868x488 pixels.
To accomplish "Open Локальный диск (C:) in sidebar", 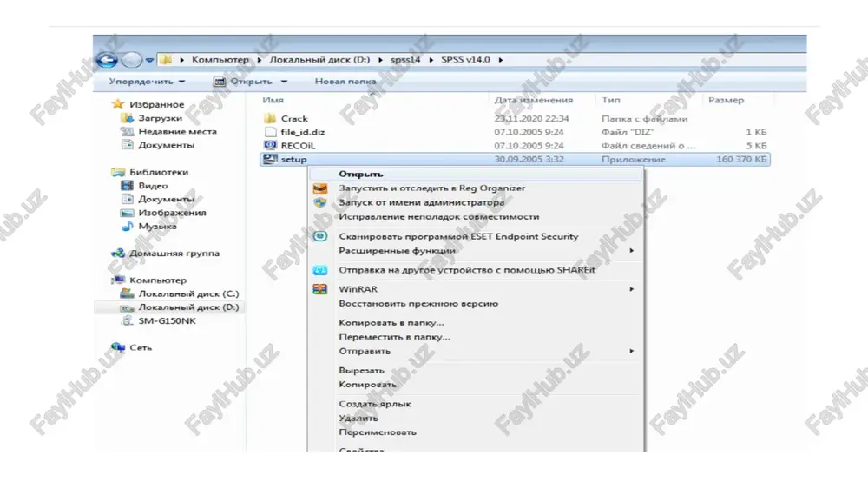I will pos(188,293).
